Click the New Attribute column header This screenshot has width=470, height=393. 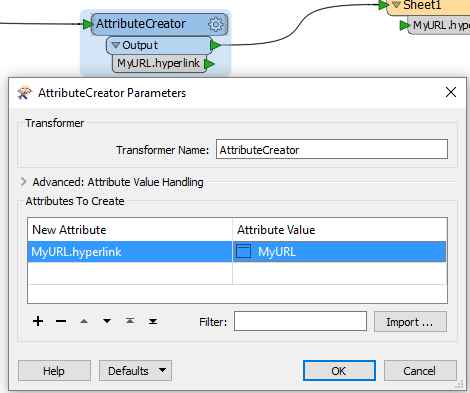click(x=130, y=230)
